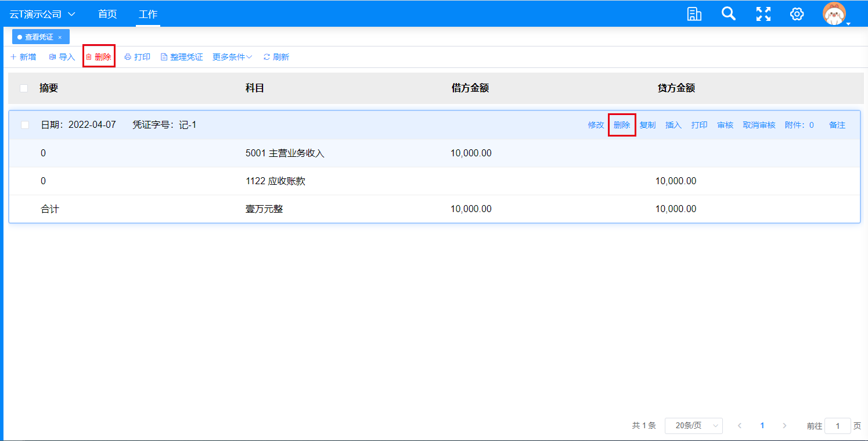Check the voucher 记-1 row checkbox
The image size is (868, 441).
point(25,125)
